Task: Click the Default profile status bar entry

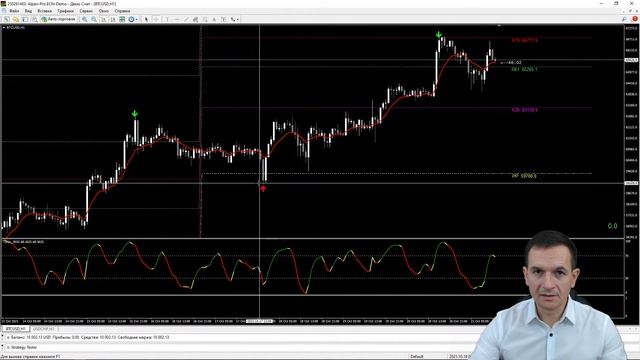Action: pos(417,356)
